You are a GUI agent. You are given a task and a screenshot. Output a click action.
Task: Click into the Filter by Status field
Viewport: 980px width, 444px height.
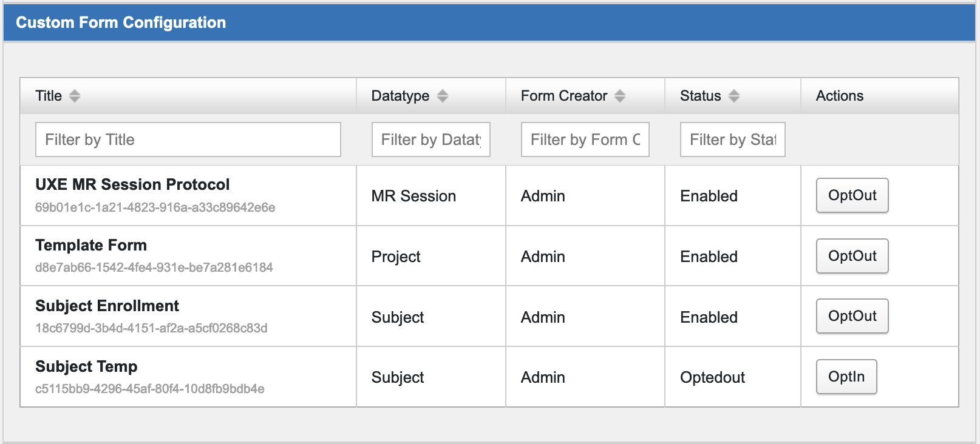(732, 140)
